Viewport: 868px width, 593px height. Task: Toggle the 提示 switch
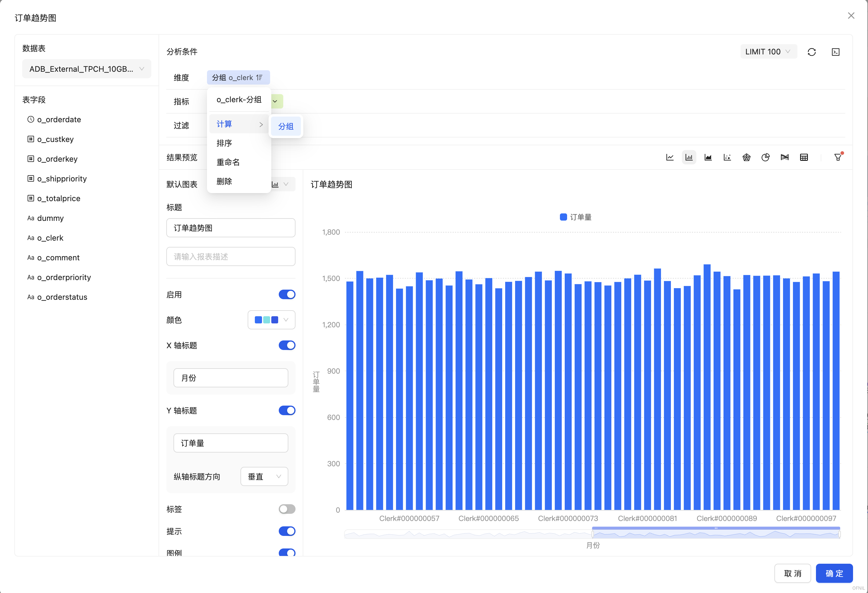(x=287, y=531)
